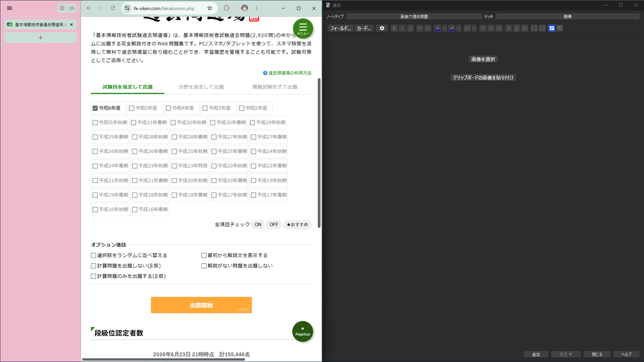Click first cloze deletion bracket icon
Screen dimensions: 644x362
point(534,28)
